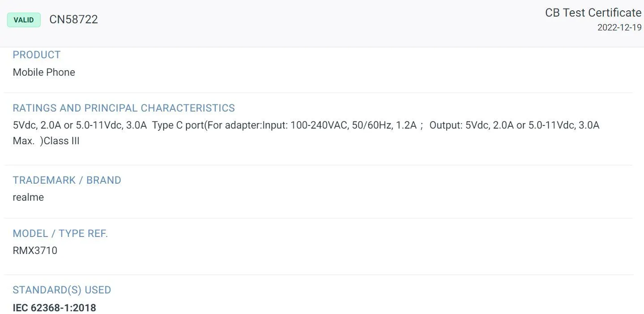Click the word Output in ratings
644x314 pixels.
(x=446, y=125)
